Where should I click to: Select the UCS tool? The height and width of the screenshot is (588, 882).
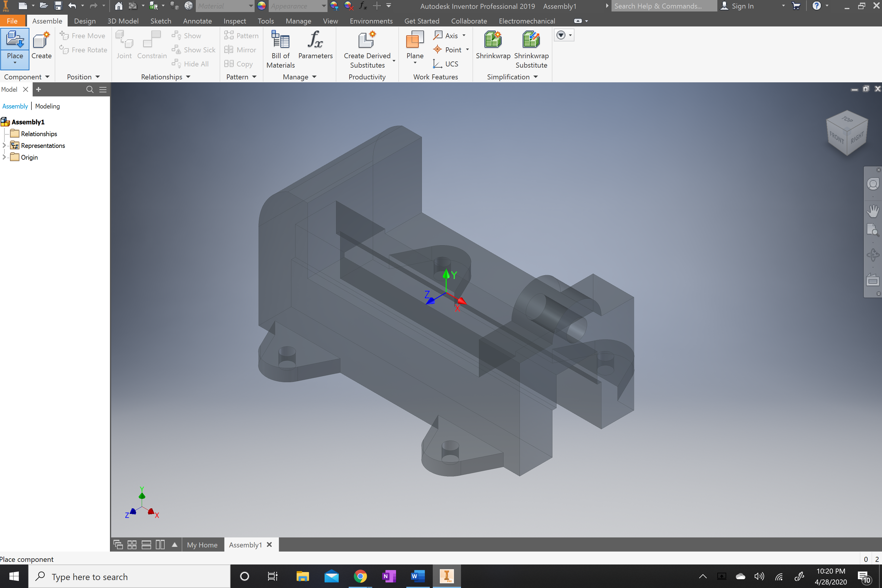coord(445,64)
